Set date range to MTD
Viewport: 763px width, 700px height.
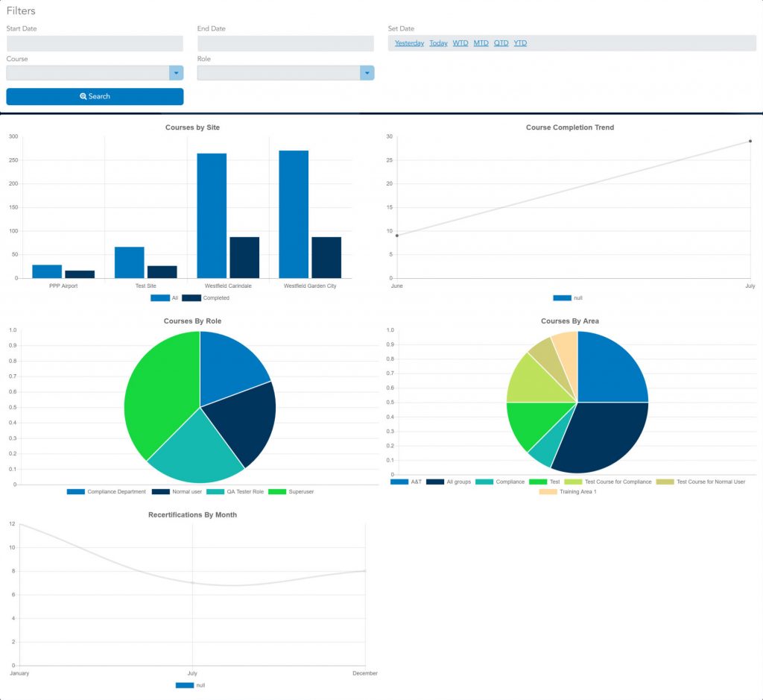481,43
